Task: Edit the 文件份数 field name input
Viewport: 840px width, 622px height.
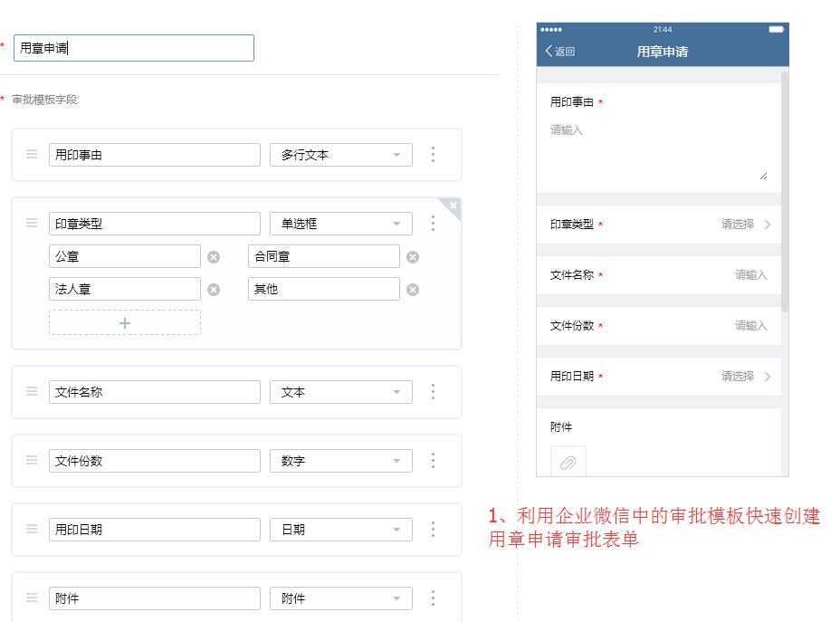Action: pos(154,461)
